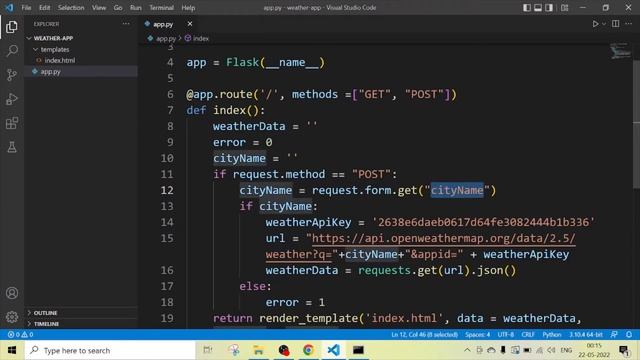Open the Explorer view in activity bar
The height and width of the screenshot is (360, 640).
12,27
